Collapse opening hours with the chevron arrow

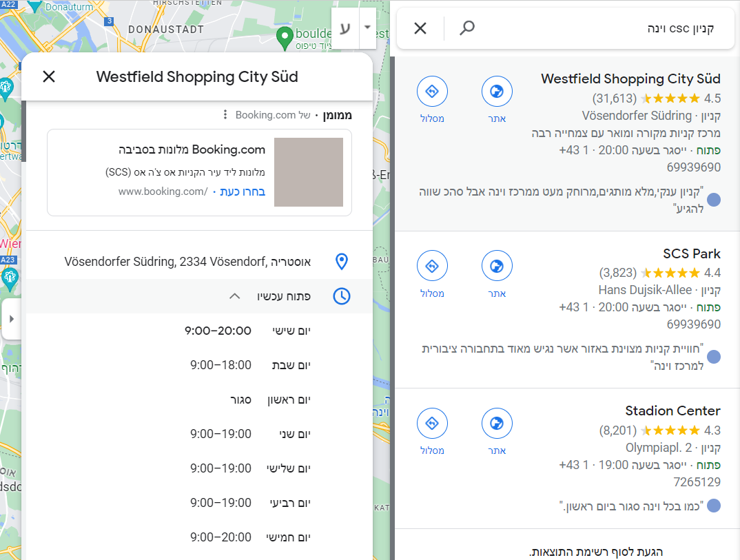234,296
